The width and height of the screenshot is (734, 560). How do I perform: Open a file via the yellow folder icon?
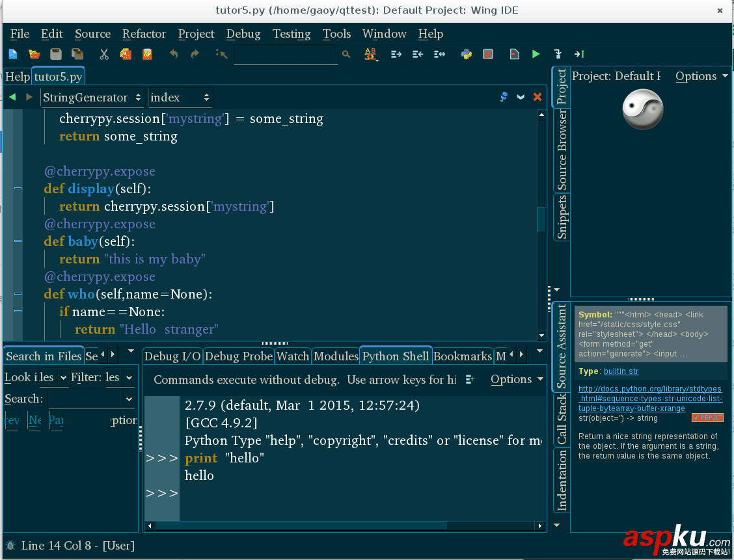coord(34,55)
